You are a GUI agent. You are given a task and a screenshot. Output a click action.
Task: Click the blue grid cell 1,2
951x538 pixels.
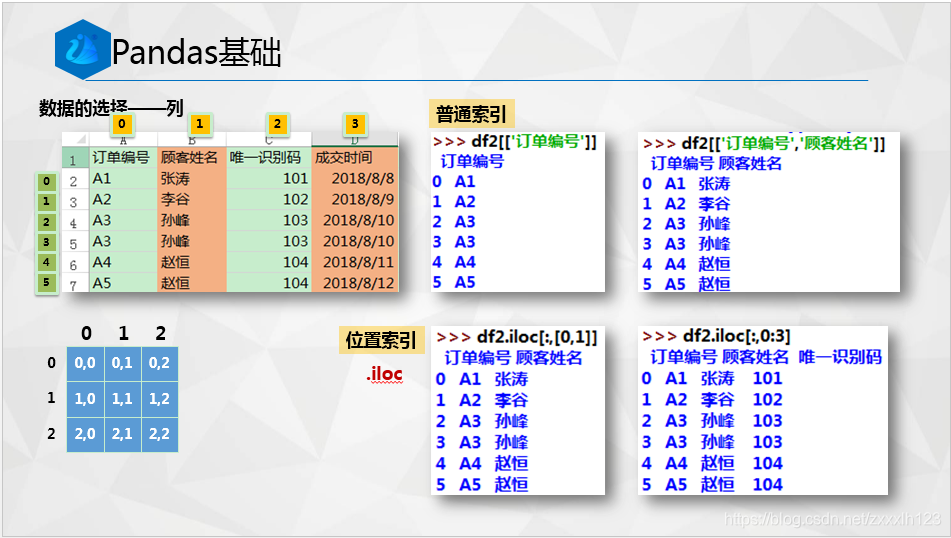pos(160,398)
